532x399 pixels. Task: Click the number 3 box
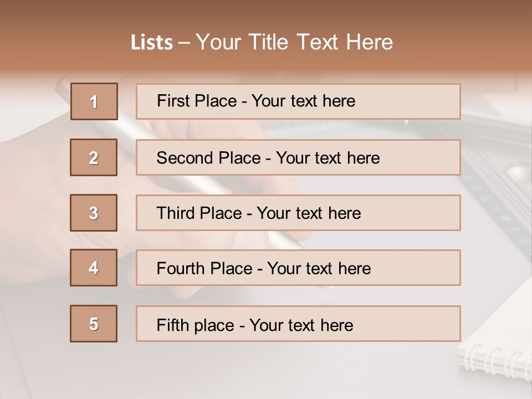[x=94, y=213]
